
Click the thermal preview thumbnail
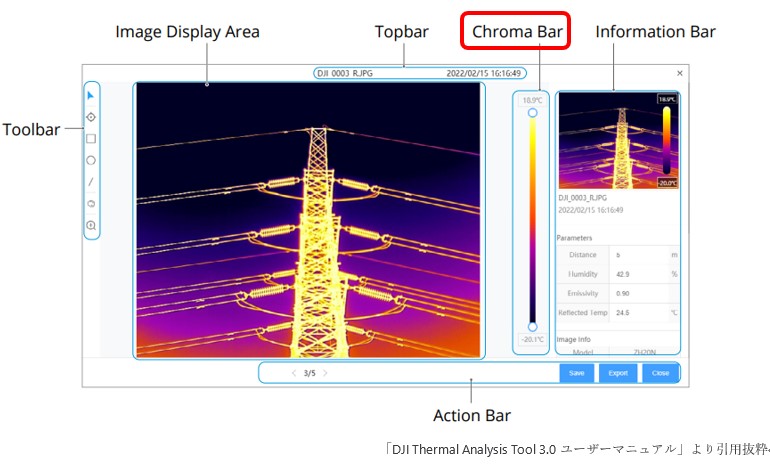coord(619,140)
